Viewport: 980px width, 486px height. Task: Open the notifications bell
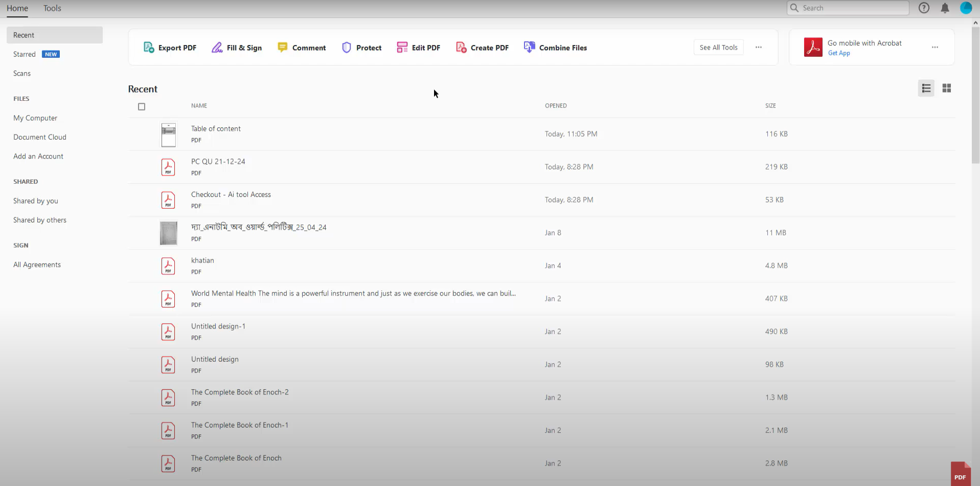pyautogui.click(x=945, y=8)
